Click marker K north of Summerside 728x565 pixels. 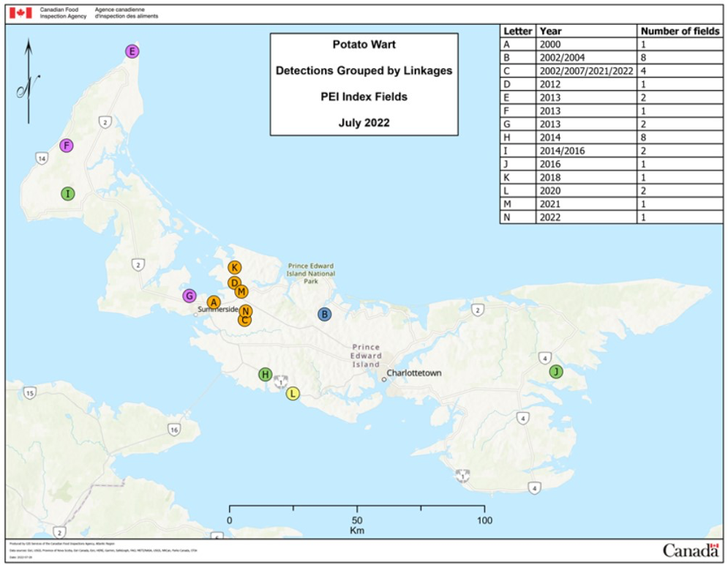(235, 266)
